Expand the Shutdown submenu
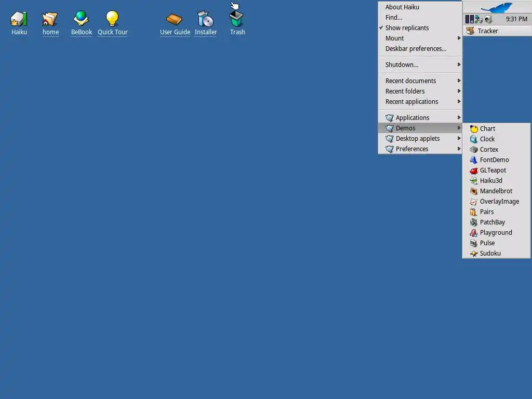The height and width of the screenshot is (399, 532). point(420,65)
